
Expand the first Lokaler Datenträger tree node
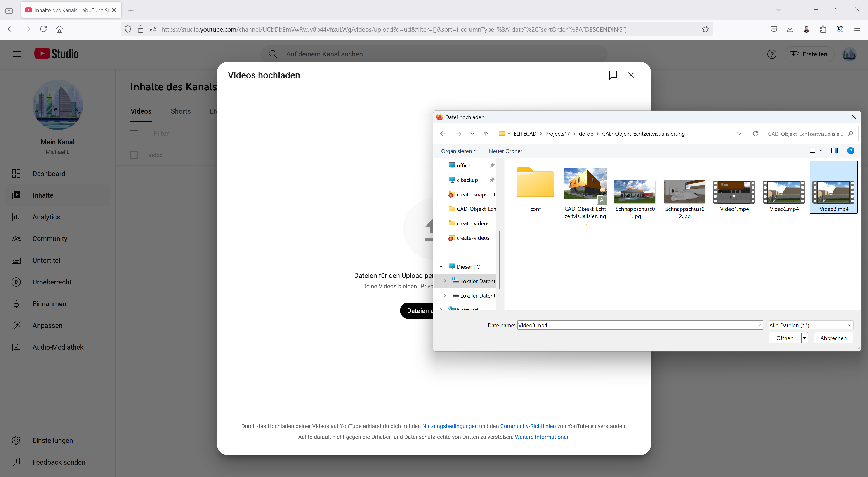[444, 281]
